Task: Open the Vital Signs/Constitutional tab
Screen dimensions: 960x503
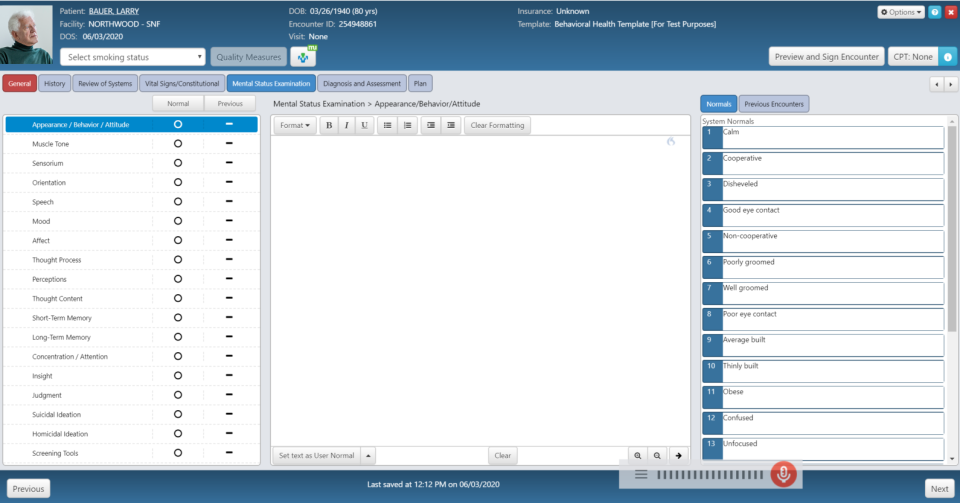Action: [x=182, y=83]
